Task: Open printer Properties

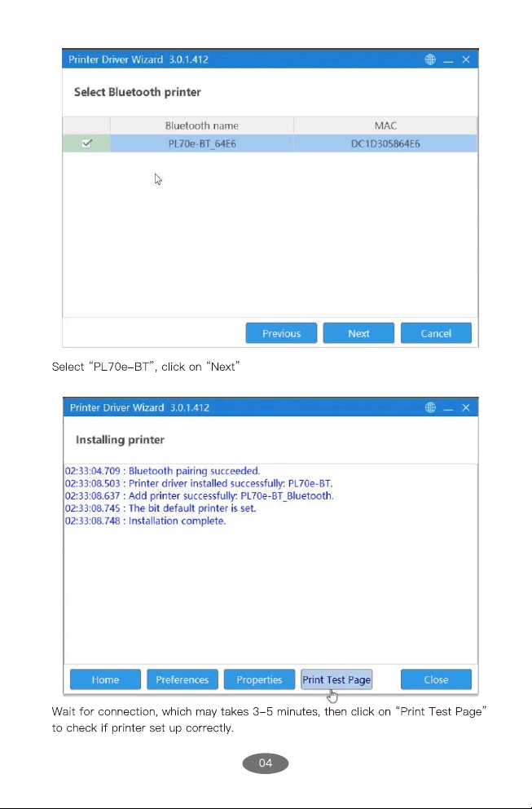Action: tap(259, 679)
